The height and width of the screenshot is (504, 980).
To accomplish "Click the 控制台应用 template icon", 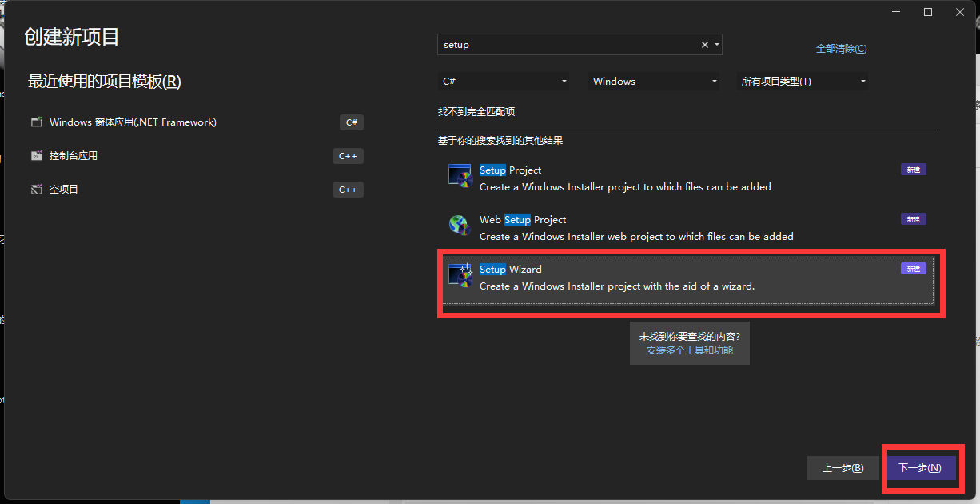I will pos(36,156).
